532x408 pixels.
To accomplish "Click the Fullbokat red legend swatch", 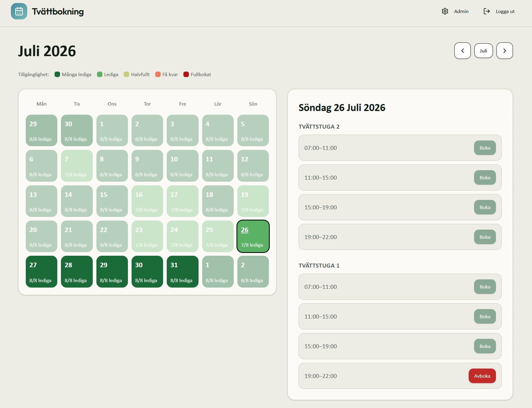I will pos(186,74).
